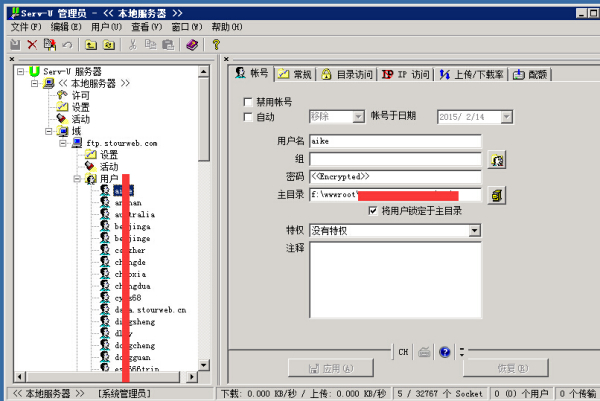This screenshot has height=401, width=600.
Task: Select the cocher user in tree
Action: tap(130, 250)
